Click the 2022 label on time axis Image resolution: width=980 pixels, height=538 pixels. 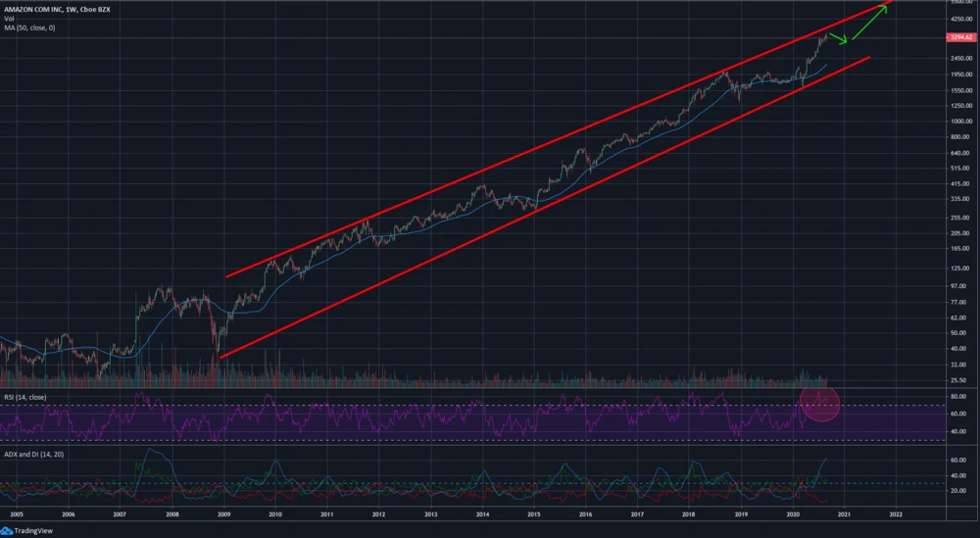(x=896, y=513)
